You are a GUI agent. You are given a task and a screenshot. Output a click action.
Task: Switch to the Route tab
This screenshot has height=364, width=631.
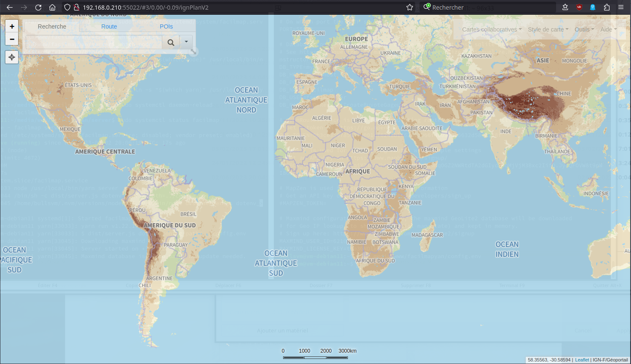109,26
